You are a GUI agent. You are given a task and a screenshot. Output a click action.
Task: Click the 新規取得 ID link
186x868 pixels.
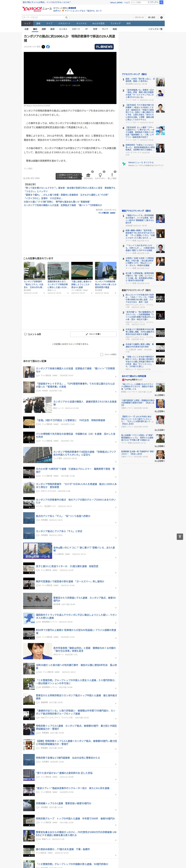pyautogui.click(x=72, y=8)
